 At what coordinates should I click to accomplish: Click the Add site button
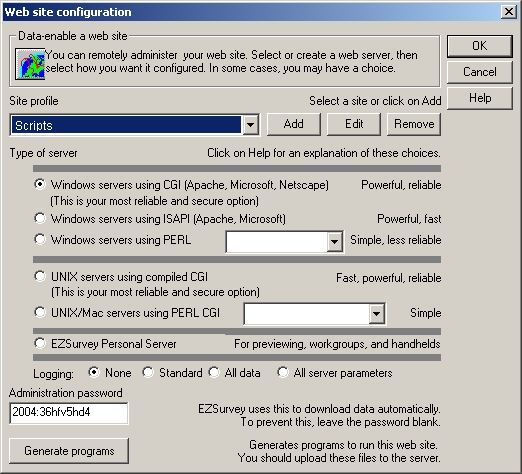(294, 124)
